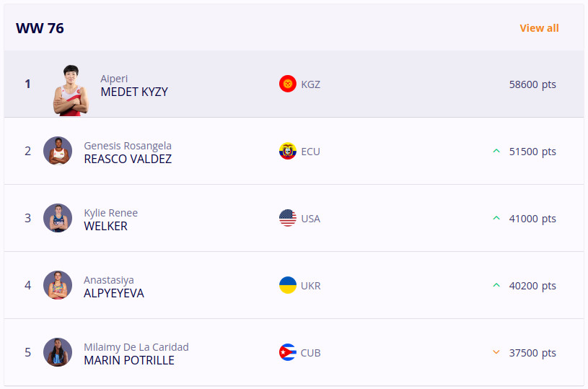Open Aiperi Medet Kyzy's athlete photo

tap(71, 90)
